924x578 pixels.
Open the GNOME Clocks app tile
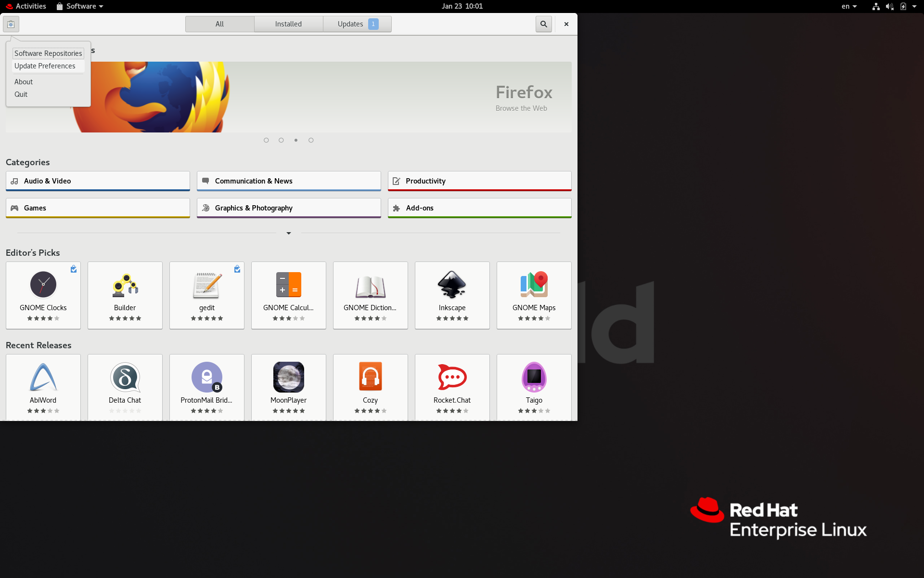(x=43, y=295)
